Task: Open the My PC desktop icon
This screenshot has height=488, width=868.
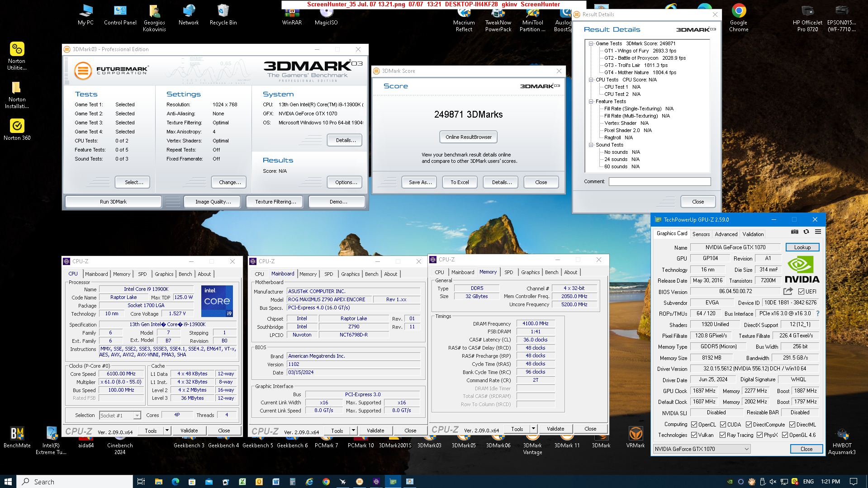Action: pyautogui.click(x=85, y=14)
